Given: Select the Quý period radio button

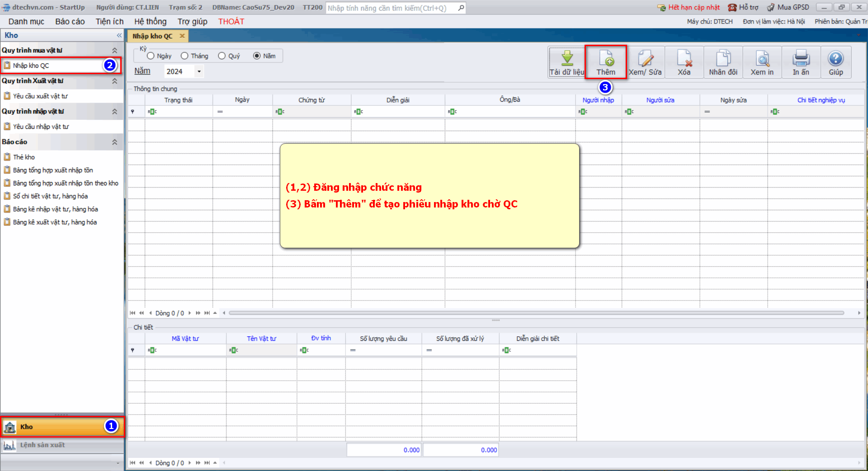Looking at the screenshot, I should point(222,56).
